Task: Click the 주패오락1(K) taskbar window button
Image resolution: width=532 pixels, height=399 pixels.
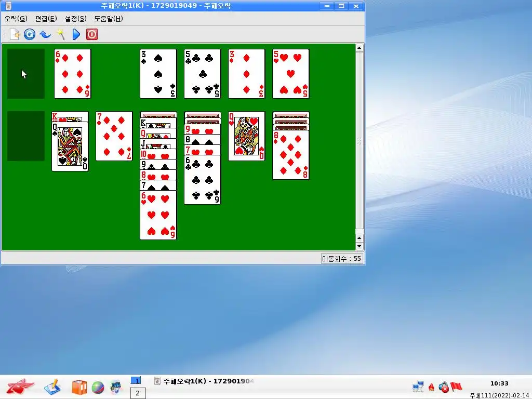Action: click(x=204, y=381)
